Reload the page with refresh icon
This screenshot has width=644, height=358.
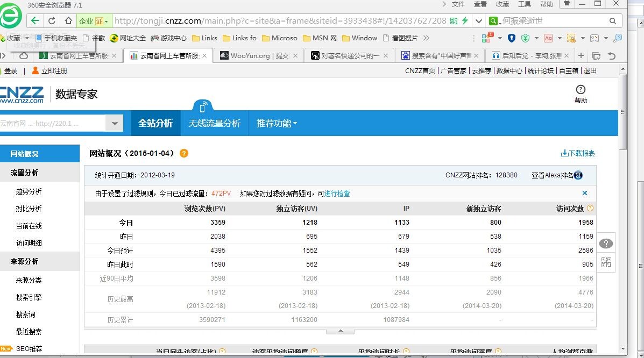tap(52, 20)
